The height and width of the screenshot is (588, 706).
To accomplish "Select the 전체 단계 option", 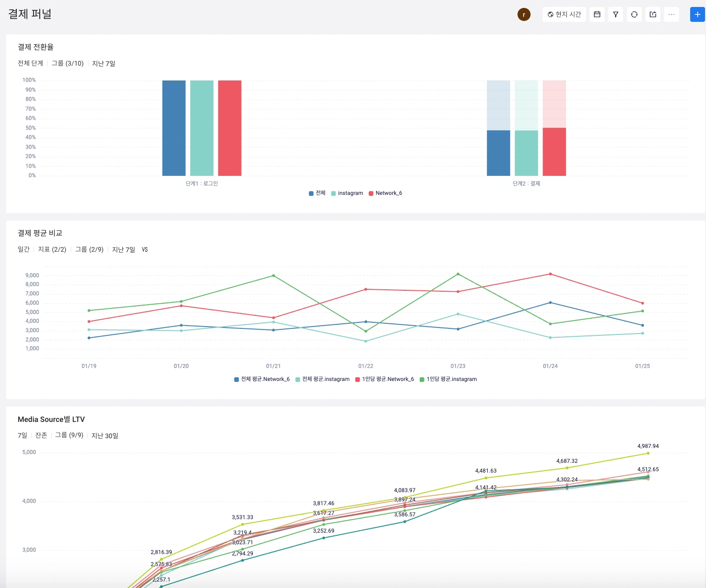I will [30, 63].
